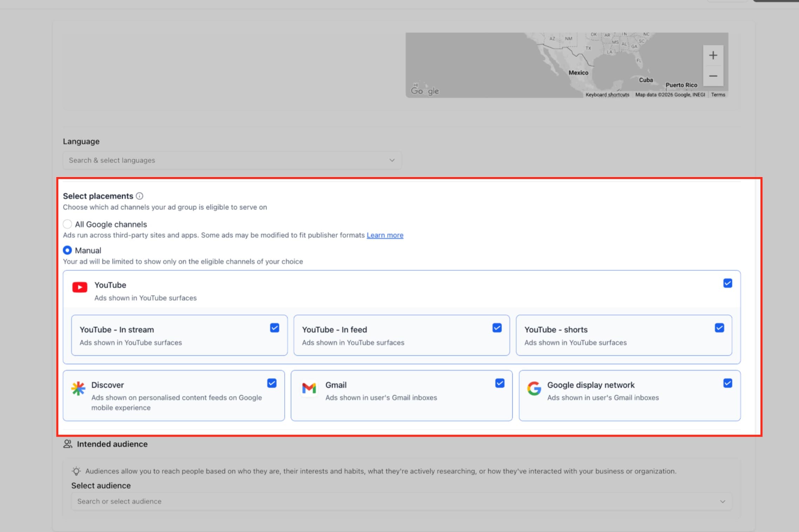The width and height of the screenshot is (799, 532).
Task: Click the Manual option description text
Action: pos(183,261)
